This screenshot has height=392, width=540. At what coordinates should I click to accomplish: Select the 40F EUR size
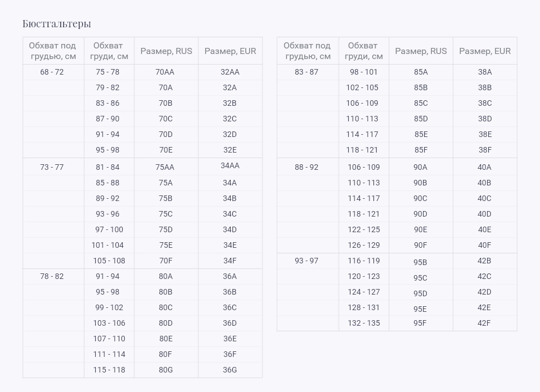484,245
